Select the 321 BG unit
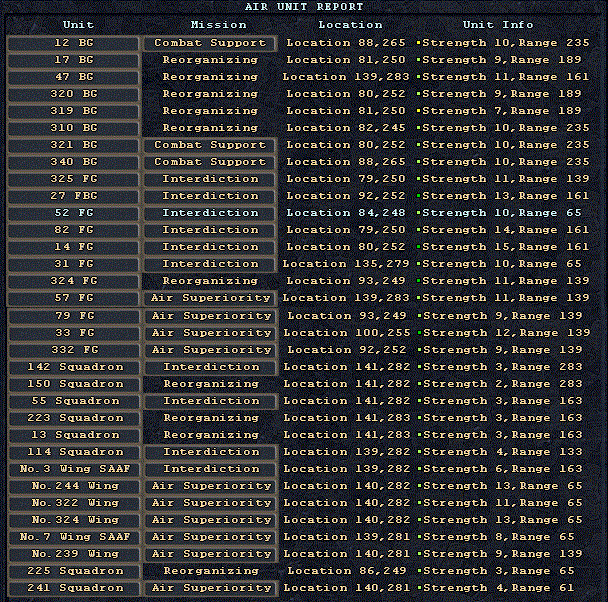This screenshot has width=608, height=602. (x=73, y=145)
